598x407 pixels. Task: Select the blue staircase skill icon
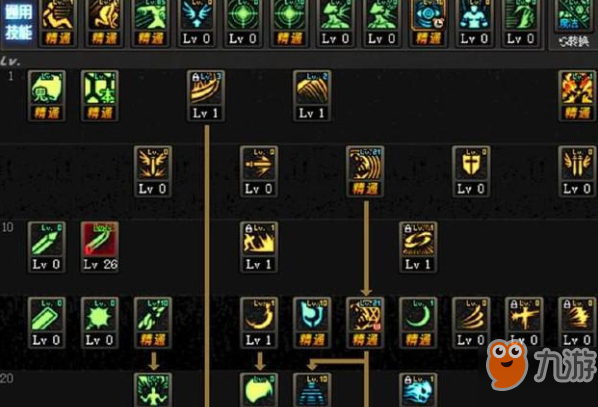point(312,390)
